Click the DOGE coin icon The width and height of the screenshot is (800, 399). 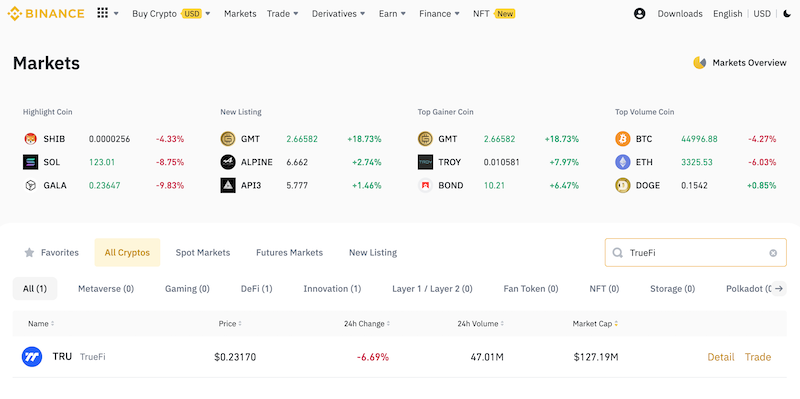click(622, 185)
